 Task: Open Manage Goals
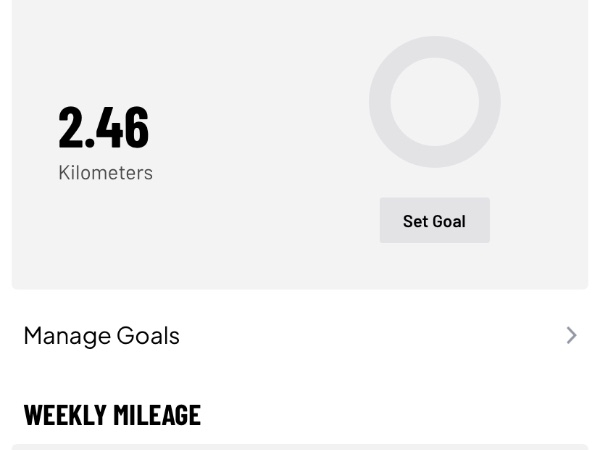(x=101, y=335)
